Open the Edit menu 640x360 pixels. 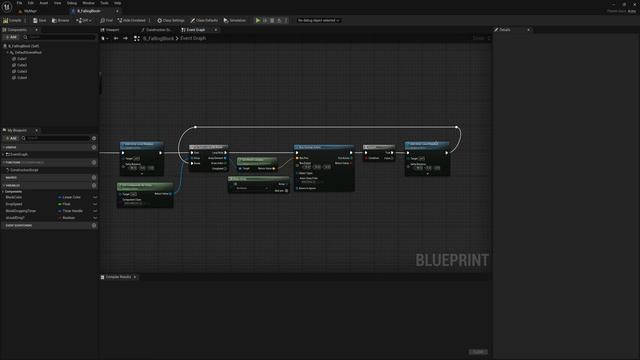pyautogui.click(x=31, y=3)
